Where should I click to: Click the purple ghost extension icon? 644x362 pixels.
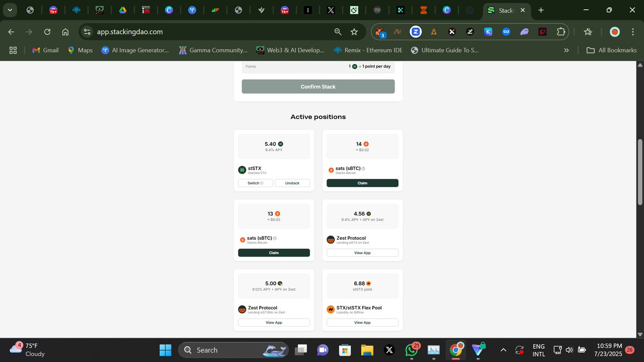[524, 32]
